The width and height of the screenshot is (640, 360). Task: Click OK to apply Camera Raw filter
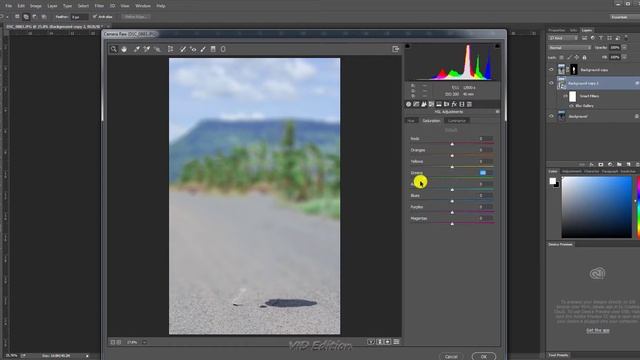click(x=484, y=356)
